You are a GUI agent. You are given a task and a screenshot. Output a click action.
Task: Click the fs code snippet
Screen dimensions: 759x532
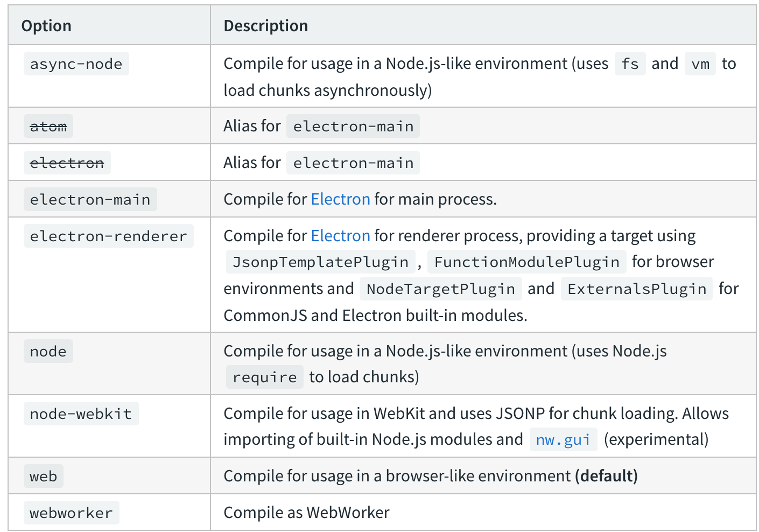coord(630,64)
